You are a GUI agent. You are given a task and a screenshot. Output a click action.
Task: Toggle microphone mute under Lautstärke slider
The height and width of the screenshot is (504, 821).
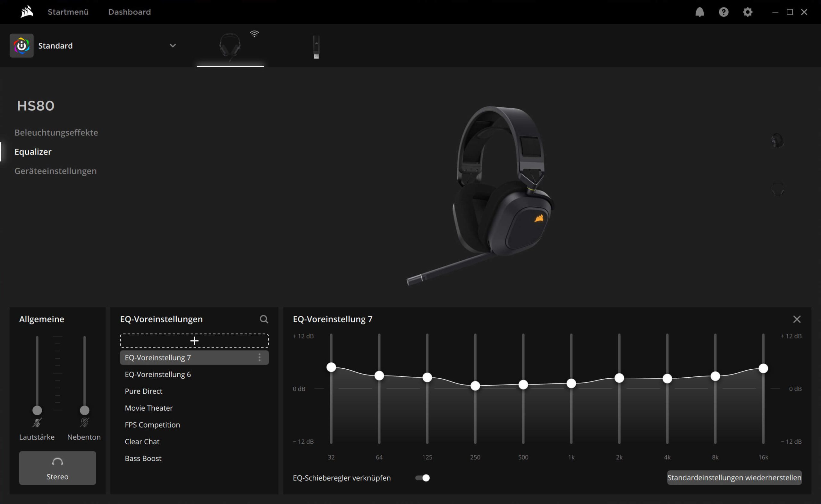[37, 423]
